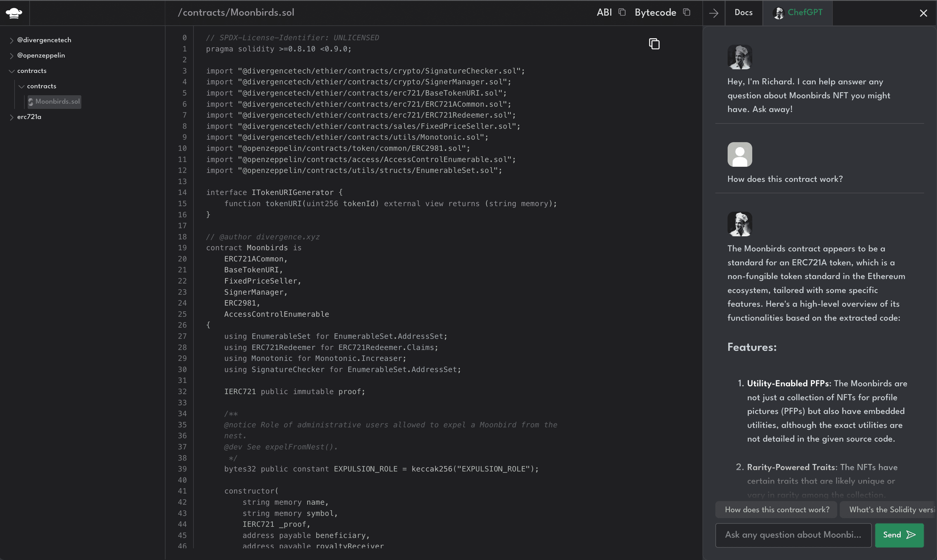The height and width of the screenshot is (560, 937).
Task: Copy the ABI to clipboard
Action: [x=622, y=13]
